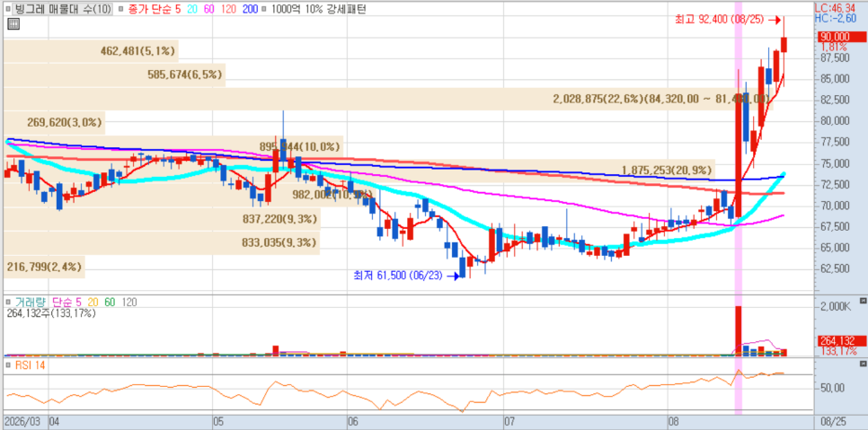Select the green 60 volume average label
Screen dimensions: 868x430
tap(111, 303)
